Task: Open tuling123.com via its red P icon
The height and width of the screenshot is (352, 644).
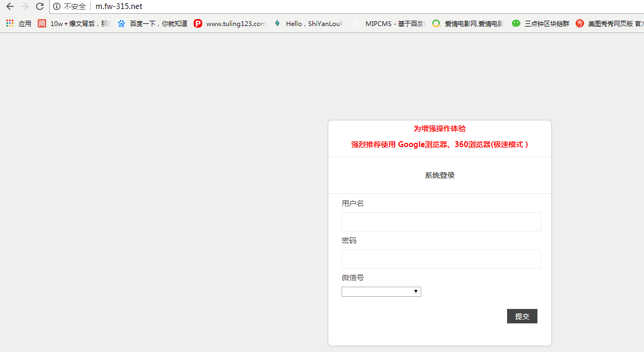Action: point(197,23)
